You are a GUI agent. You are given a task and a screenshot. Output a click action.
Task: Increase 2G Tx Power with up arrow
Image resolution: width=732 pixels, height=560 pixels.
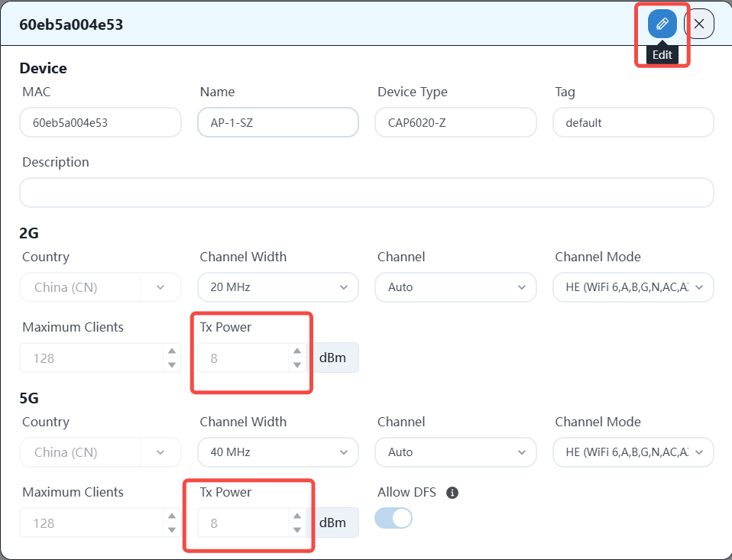click(297, 351)
